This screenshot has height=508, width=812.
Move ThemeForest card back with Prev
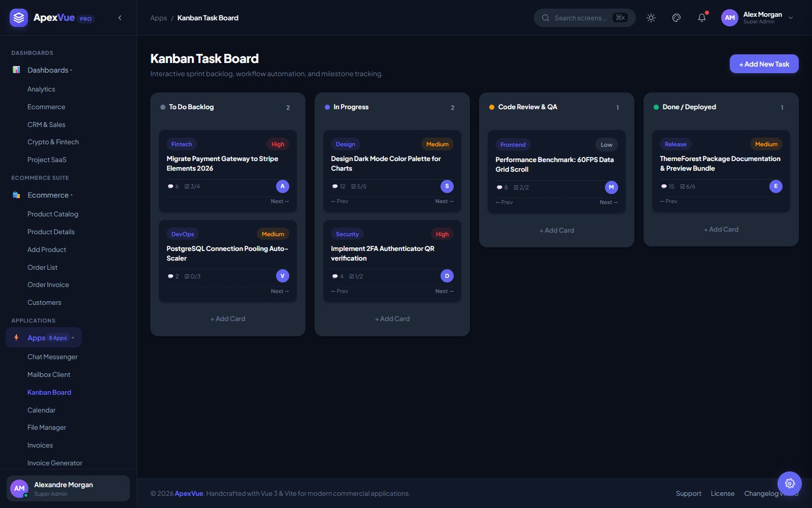pyautogui.click(x=668, y=201)
